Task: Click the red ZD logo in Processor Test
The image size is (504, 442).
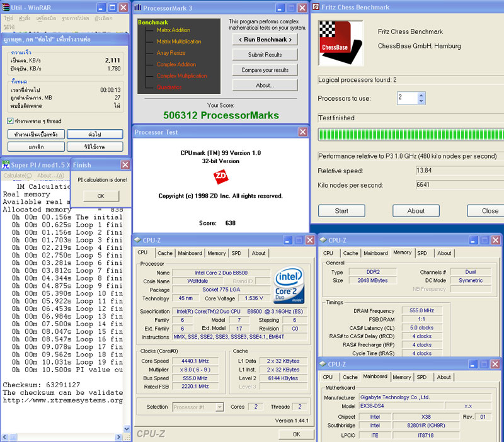Action: click(221, 176)
